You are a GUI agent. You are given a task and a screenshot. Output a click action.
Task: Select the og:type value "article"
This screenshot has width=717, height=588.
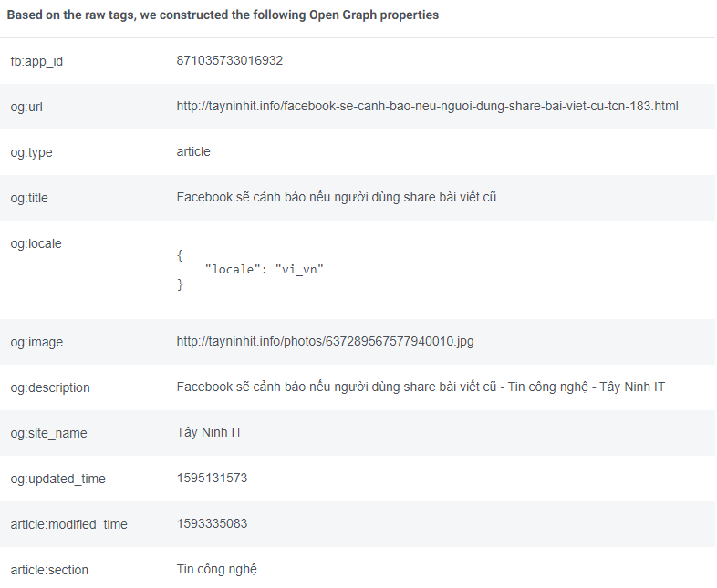pos(193,152)
